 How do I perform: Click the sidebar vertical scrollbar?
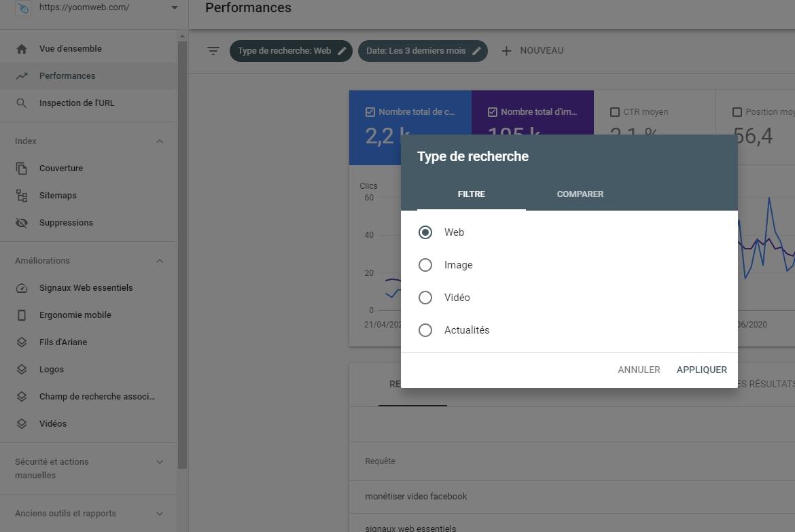tap(182, 251)
